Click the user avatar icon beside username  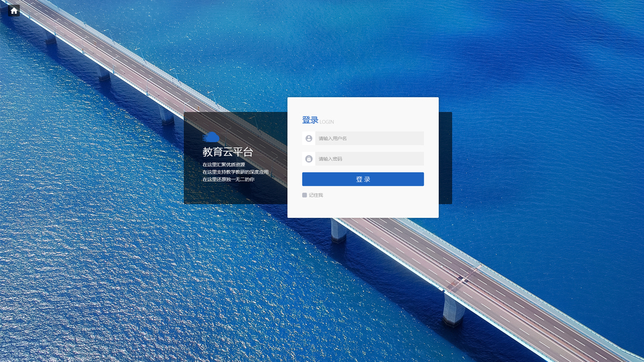click(x=309, y=138)
